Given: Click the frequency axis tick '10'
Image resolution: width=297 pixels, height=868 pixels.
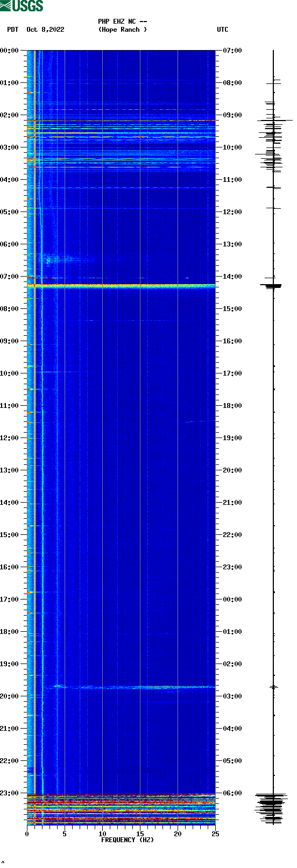Looking at the screenshot, I should [102, 834].
